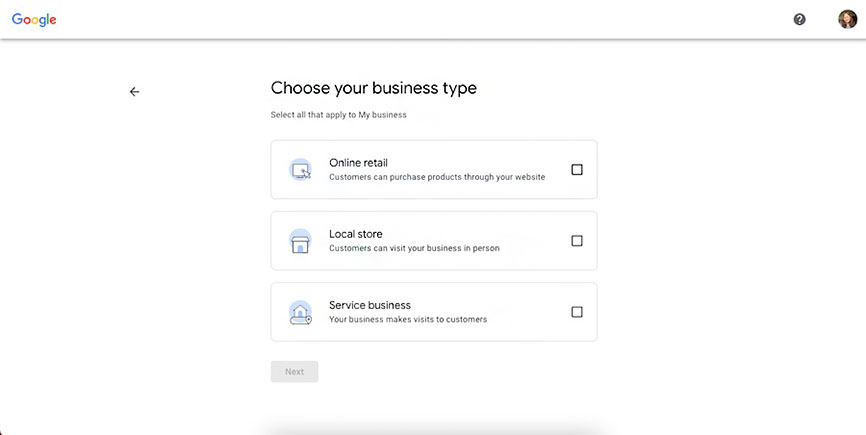Check the Online retail checkbox
This screenshot has width=866, height=435.
[x=577, y=169]
